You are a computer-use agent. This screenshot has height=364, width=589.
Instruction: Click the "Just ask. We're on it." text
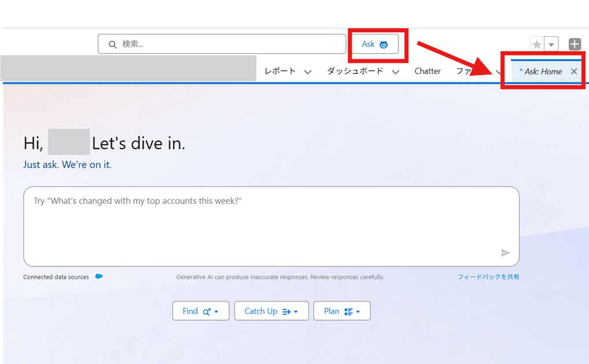point(67,164)
